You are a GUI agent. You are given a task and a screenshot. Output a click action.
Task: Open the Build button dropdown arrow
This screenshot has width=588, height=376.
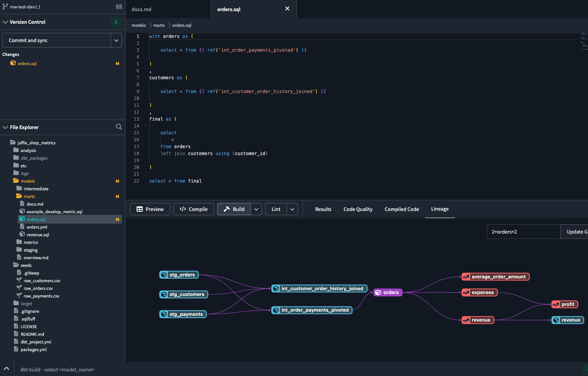click(256, 209)
